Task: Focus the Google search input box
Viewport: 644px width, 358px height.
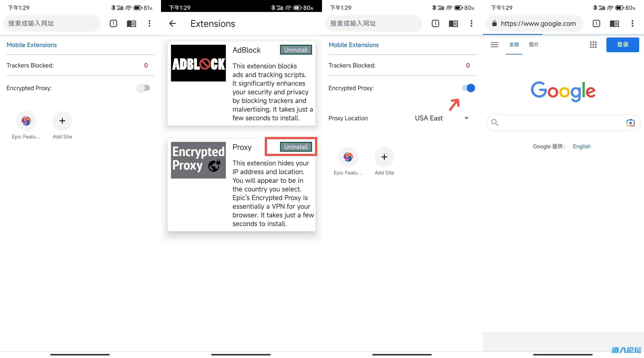Action: click(560, 123)
